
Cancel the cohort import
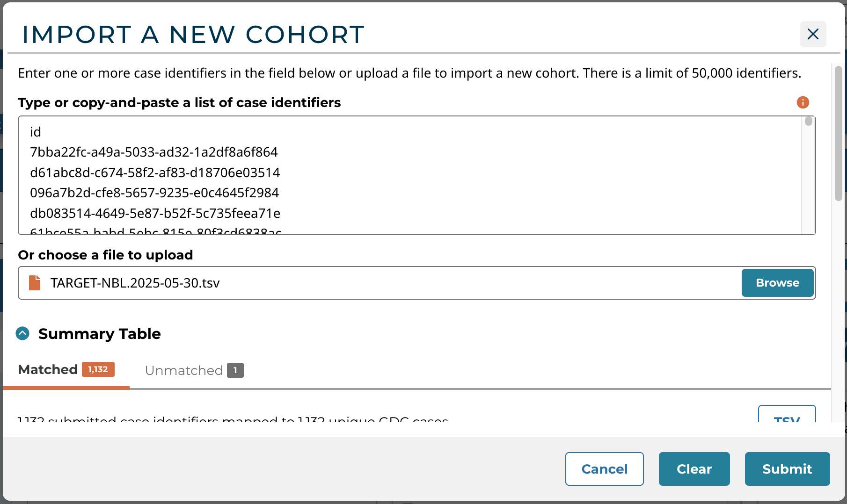604,469
